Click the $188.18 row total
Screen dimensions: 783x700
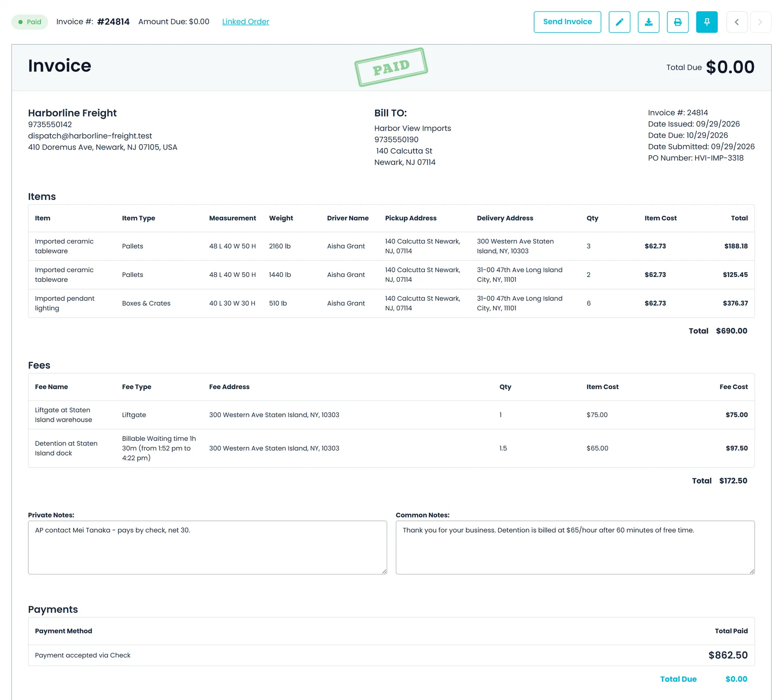coord(736,246)
